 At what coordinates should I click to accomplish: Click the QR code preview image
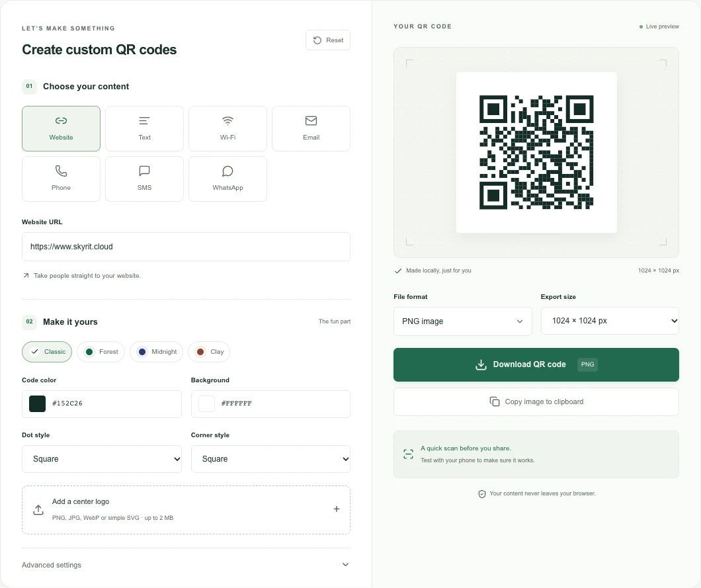click(536, 152)
